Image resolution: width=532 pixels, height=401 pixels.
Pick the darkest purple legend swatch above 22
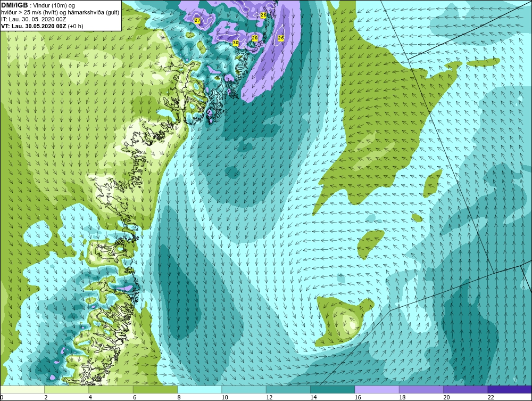510,389
